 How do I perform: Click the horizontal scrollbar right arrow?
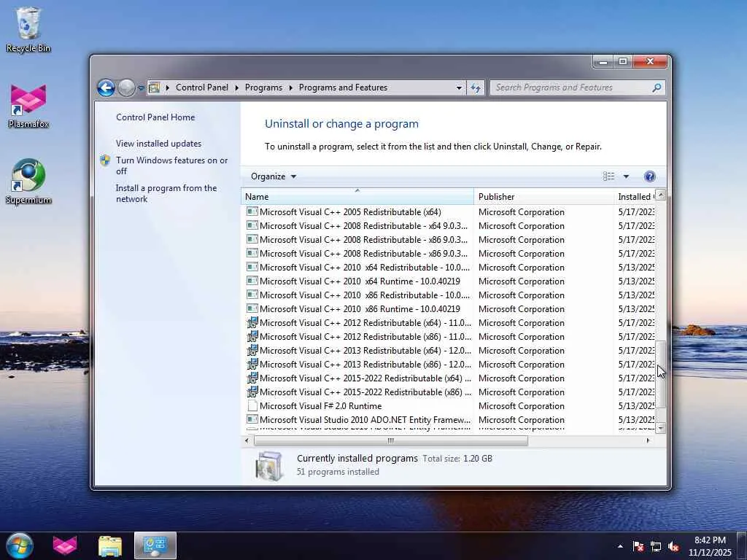648,441
